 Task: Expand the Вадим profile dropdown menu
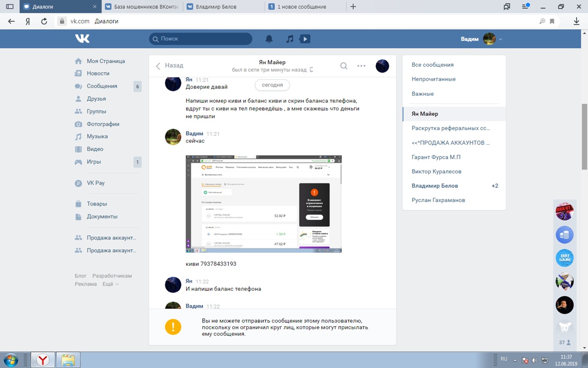point(500,39)
